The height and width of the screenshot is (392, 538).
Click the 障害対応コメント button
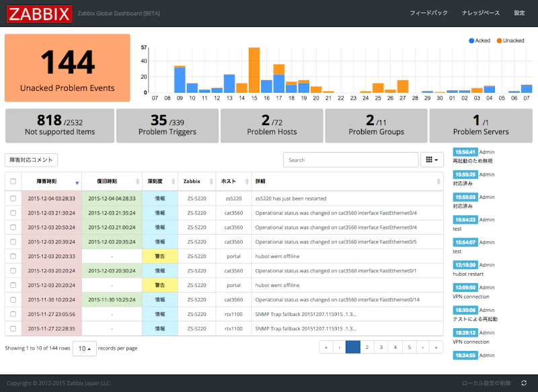coord(31,160)
